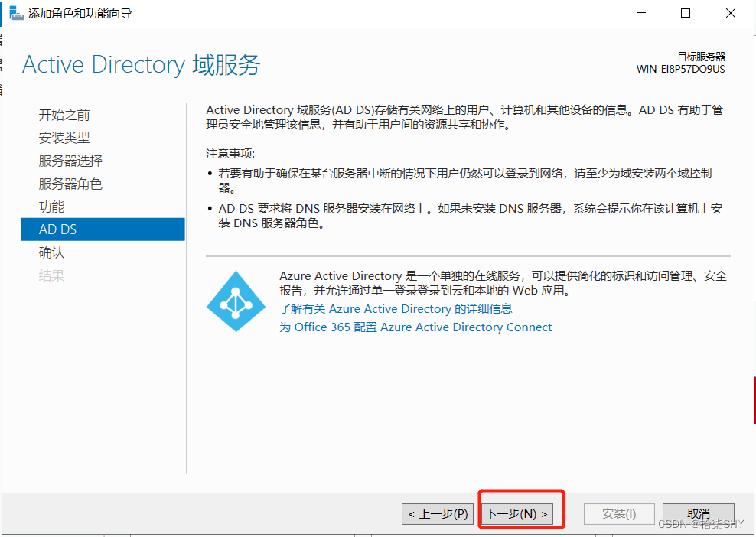Image resolution: width=756 pixels, height=537 pixels.
Task: Switch to the 服务器角色 step
Action: coord(70,184)
